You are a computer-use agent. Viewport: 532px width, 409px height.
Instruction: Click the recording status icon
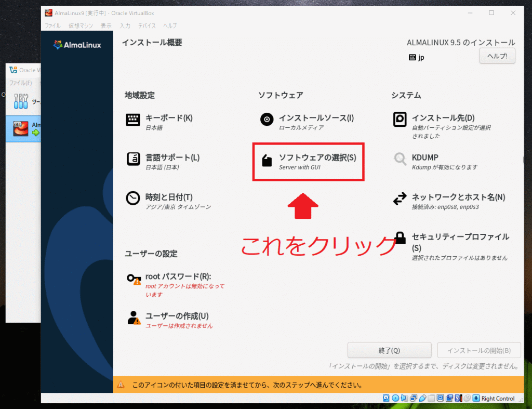449,398
